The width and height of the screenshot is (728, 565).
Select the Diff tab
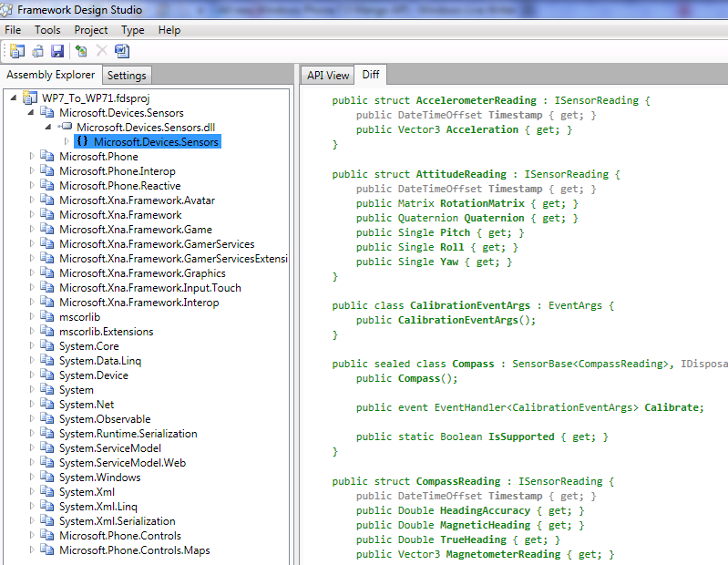coord(371,75)
